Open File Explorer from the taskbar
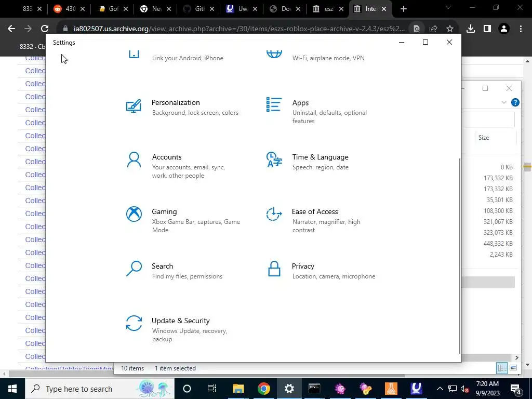 (238, 389)
